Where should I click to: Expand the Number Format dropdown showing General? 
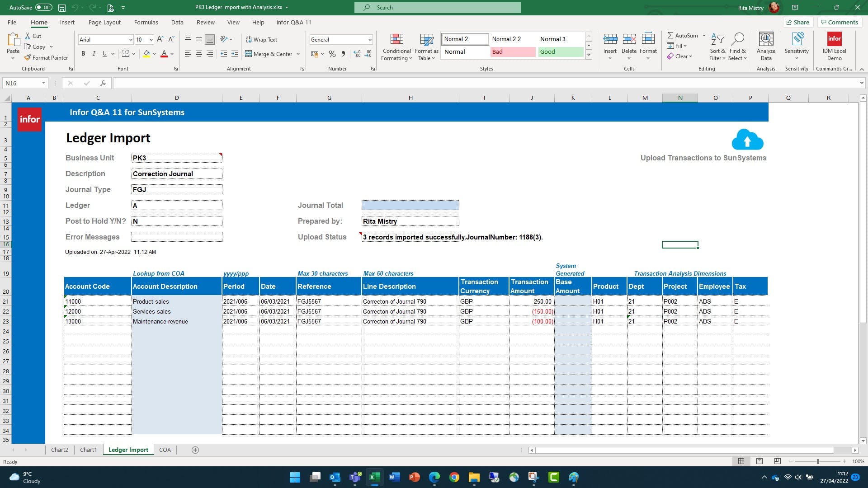pyautogui.click(x=369, y=40)
